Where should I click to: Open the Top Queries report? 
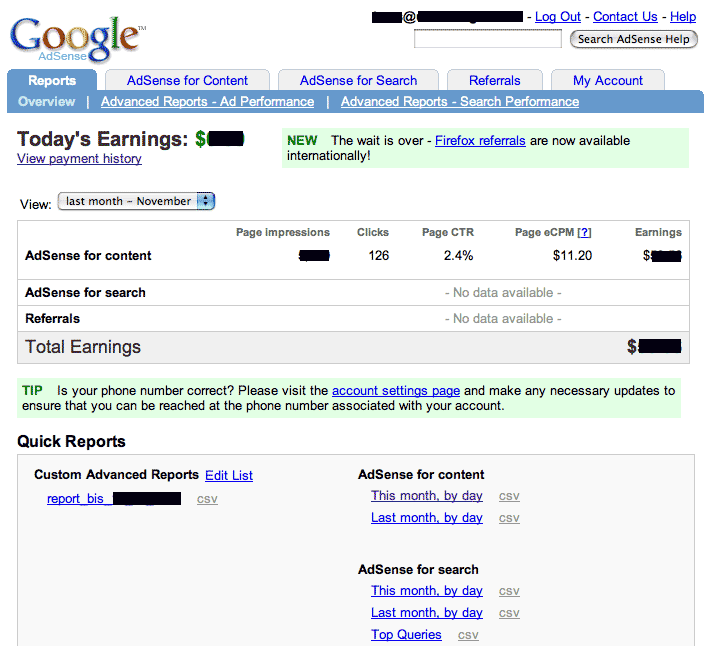point(406,635)
